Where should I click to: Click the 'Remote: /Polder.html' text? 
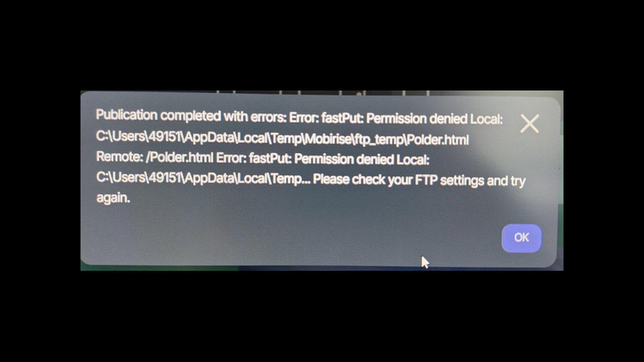154,157
